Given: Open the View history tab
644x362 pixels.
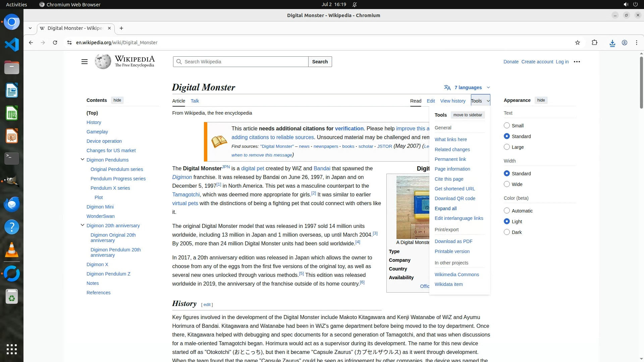Looking at the screenshot, I should tap(452, 101).
